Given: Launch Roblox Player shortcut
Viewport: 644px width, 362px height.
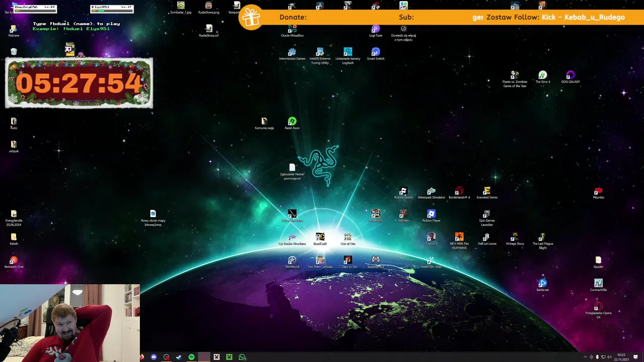Looking at the screenshot, I should (x=431, y=216).
